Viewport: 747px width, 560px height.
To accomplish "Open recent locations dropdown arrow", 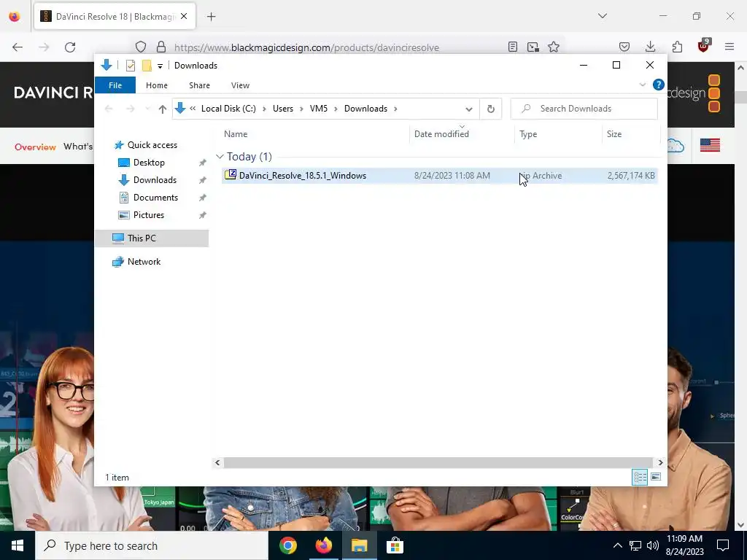I will (147, 109).
